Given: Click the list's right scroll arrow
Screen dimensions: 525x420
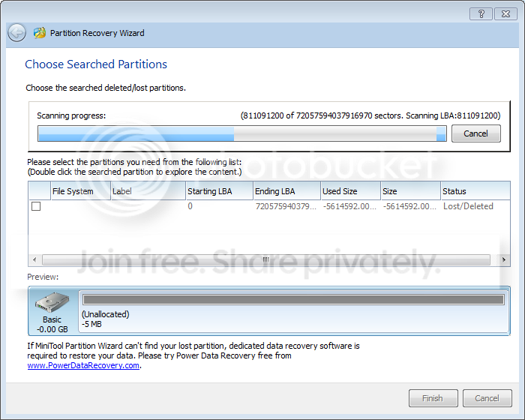Looking at the screenshot, I should pos(504,259).
